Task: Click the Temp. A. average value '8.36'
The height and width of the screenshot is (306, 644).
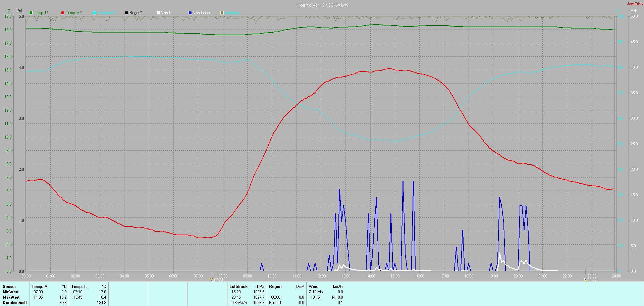Action: click(63, 303)
